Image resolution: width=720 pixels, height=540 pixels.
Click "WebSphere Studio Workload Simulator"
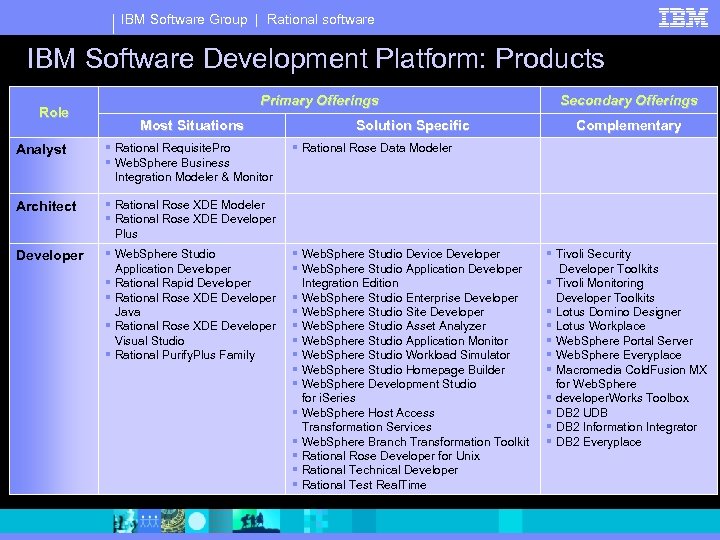(406, 355)
